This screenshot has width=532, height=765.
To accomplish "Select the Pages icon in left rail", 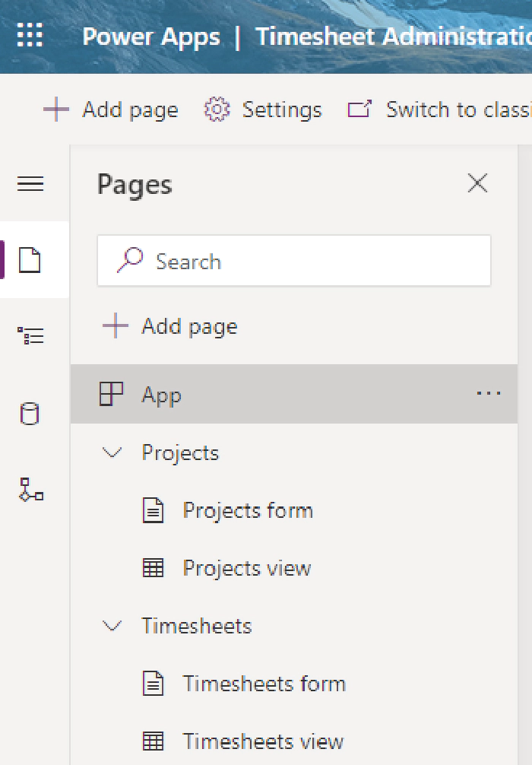I will pyautogui.click(x=30, y=259).
